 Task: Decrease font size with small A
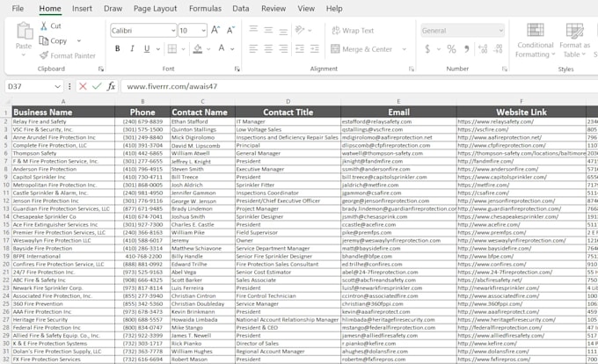(230, 30)
